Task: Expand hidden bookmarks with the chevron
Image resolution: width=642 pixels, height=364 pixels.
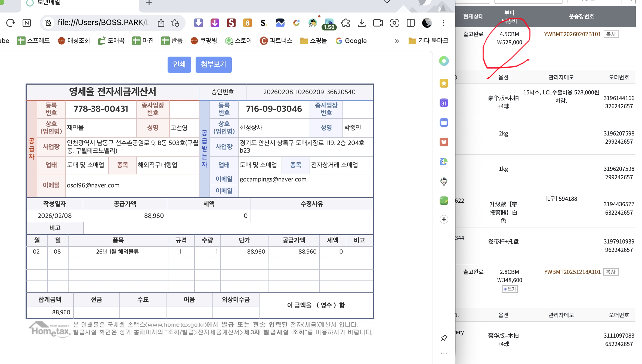Action: point(397,41)
